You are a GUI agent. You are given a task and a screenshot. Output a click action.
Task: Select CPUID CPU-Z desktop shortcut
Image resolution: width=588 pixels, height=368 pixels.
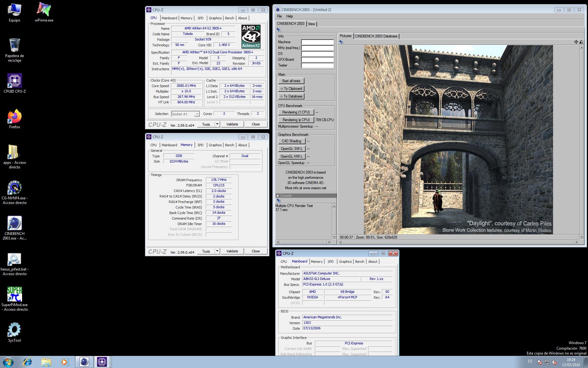14,83
